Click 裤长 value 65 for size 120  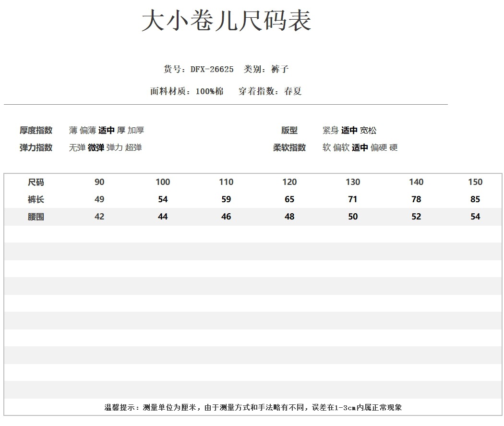tap(289, 199)
